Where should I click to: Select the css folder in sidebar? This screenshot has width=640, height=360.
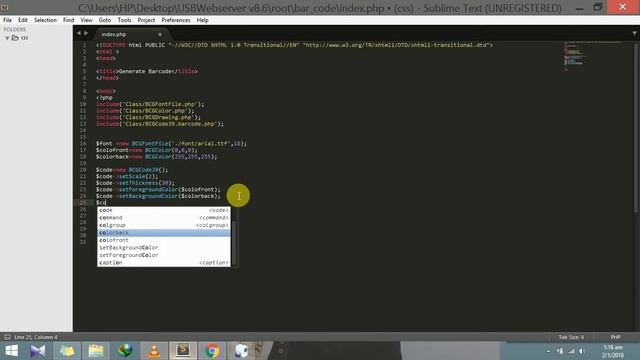point(24,38)
